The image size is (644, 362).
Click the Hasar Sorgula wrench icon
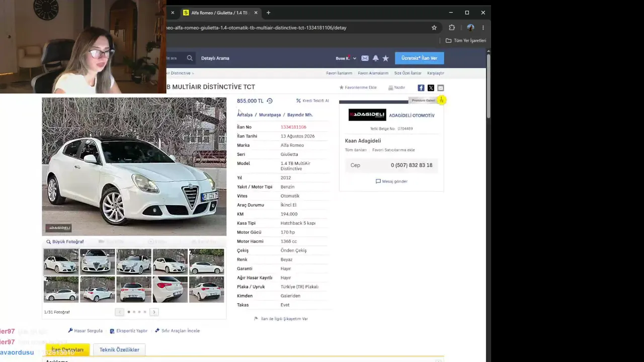click(70, 330)
